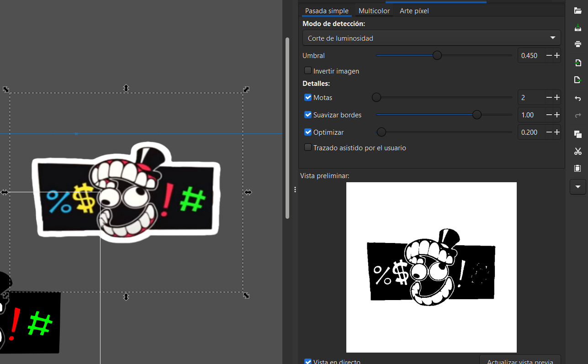Increase Suavizar bordes with plus button
588x364 pixels.
click(x=556, y=115)
